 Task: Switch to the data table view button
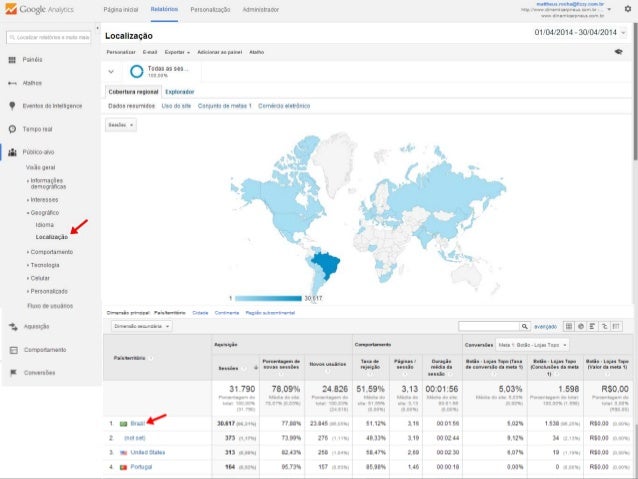tap(568, 326)
